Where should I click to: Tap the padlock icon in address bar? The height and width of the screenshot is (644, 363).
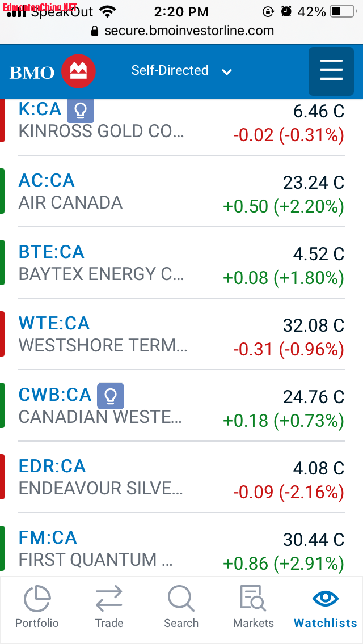pyautogui.click(x=95, y=31)
